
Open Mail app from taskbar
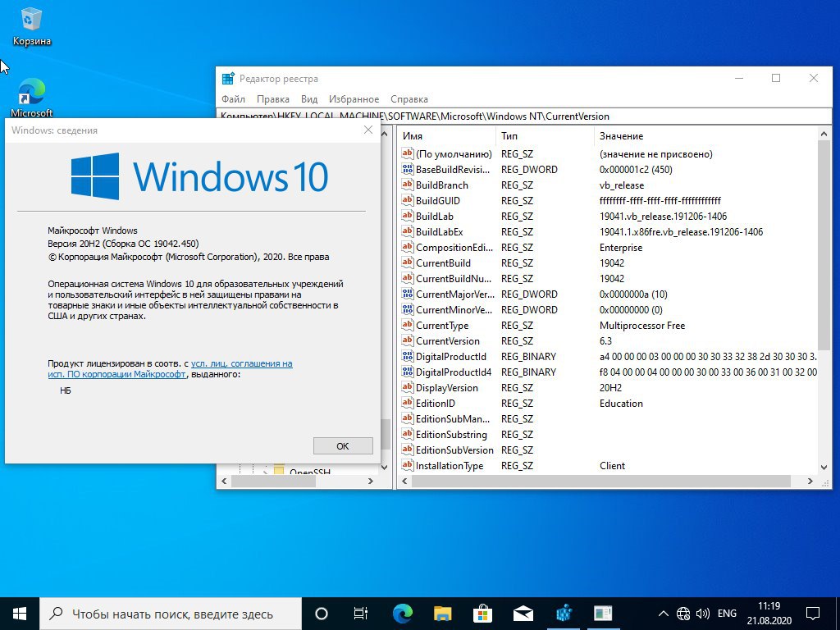(x=523, y=614)
